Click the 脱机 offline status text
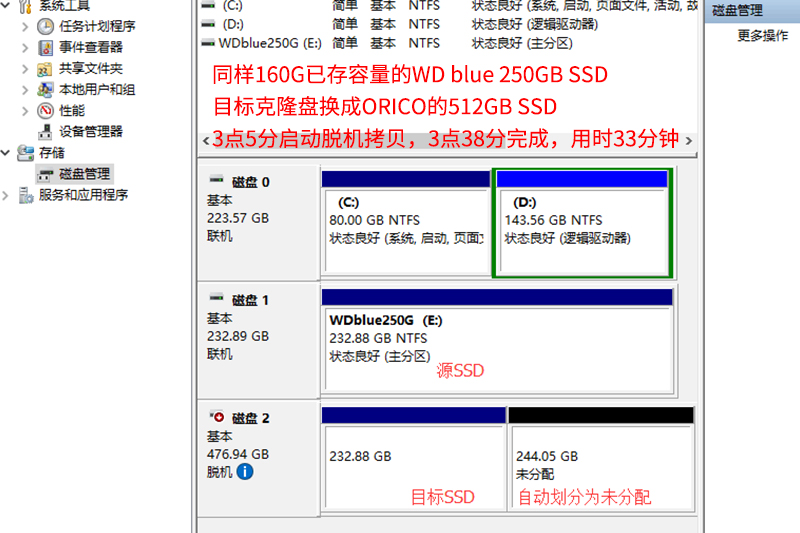The image size is (800, 533). (219, 472)
